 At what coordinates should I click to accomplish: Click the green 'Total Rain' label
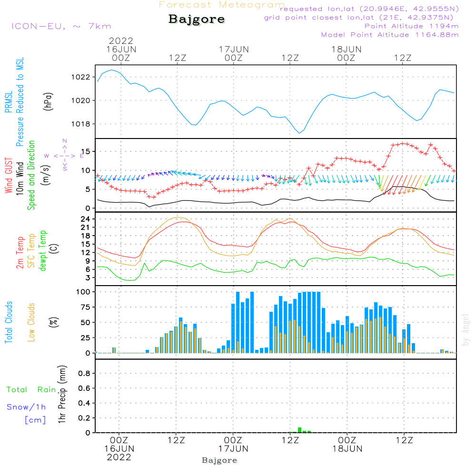31,390
